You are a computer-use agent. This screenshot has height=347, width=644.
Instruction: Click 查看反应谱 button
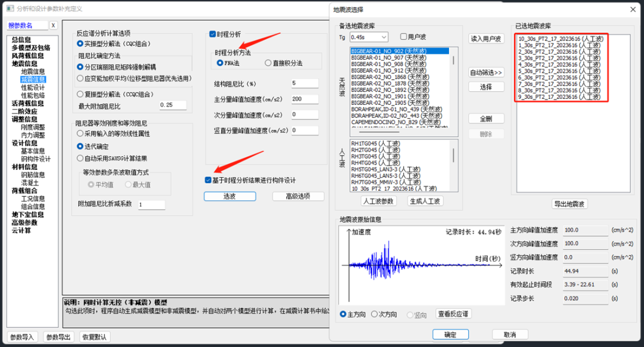click(453, 314)
